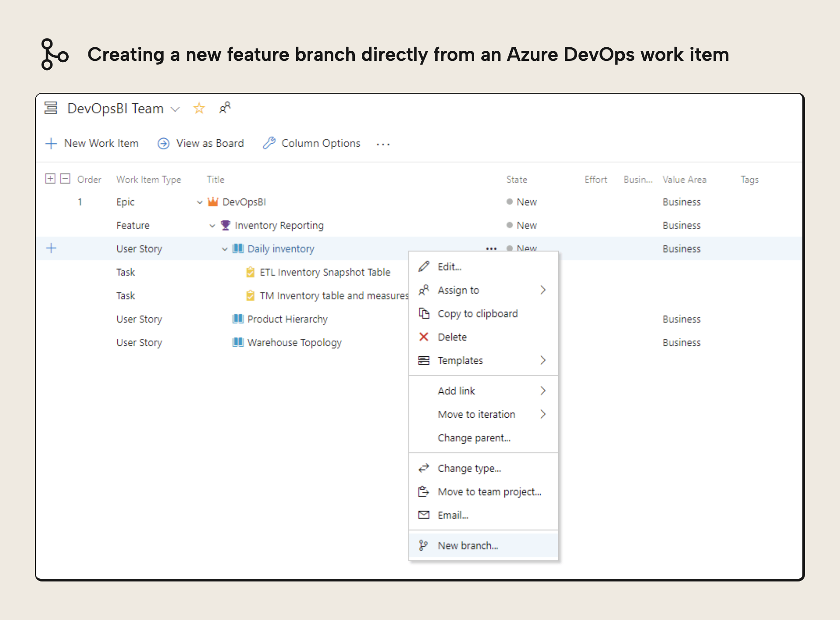Click the book icon of Daily inventory
The height and width of the screenshot is (620, 840).
pyautogui.click(x=238, y=248)
